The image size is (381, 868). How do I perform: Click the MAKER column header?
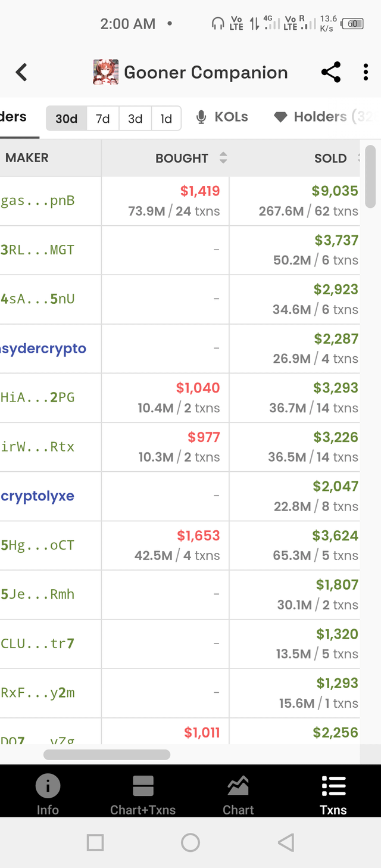click(27, 158)
